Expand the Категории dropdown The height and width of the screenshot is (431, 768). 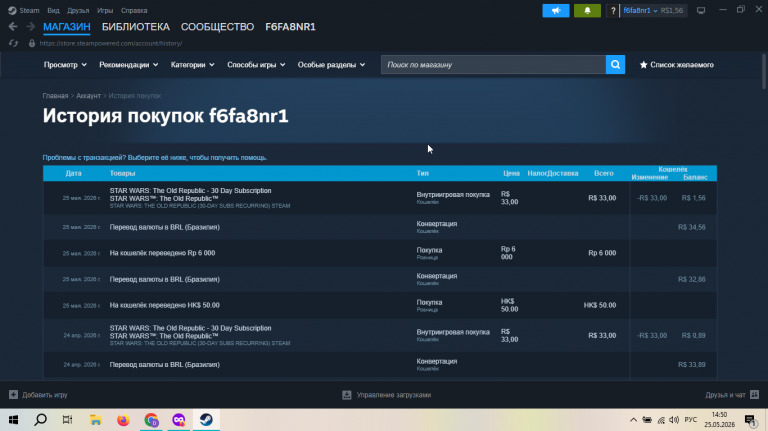coord(192,65)
